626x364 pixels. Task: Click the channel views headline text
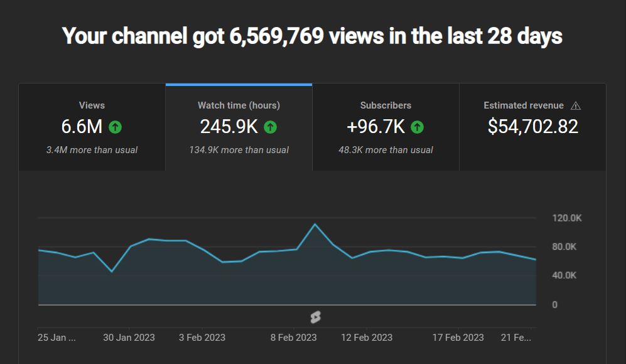[312, 36]
